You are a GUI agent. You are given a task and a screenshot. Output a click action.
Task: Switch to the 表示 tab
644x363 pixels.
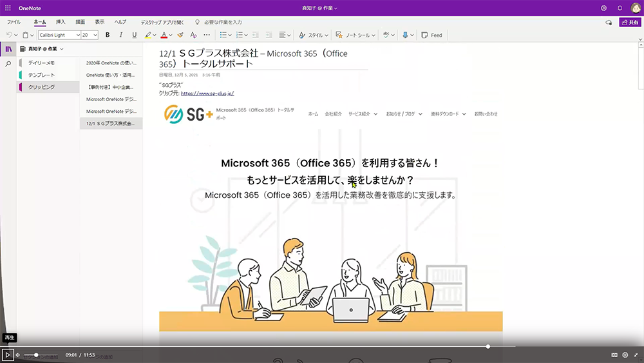(99, 22)
